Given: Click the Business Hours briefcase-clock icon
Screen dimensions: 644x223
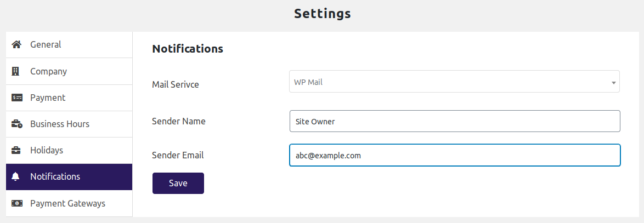Looking at the screenshot, I should point(16,124).
